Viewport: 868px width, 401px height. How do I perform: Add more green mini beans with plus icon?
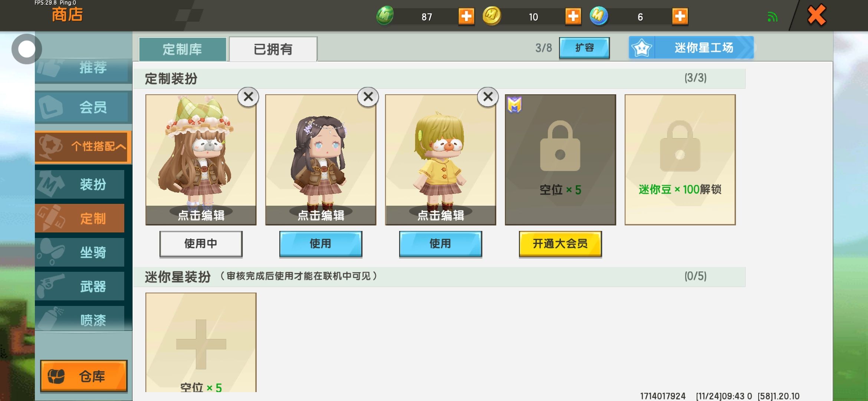tap(466, 16)
